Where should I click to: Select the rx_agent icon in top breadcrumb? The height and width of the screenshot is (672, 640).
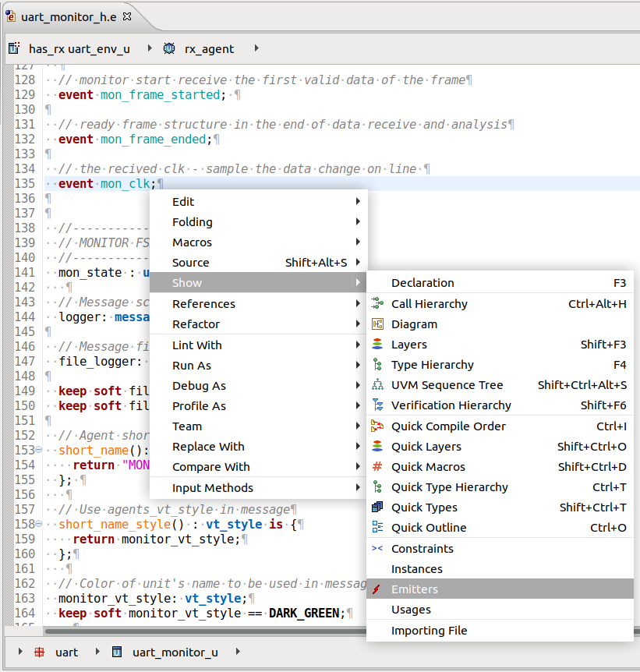tap(168, 47)
